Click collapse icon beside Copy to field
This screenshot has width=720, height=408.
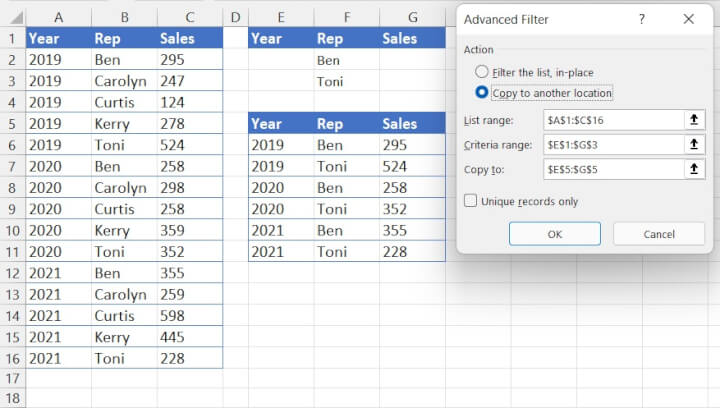coord(693,170)
